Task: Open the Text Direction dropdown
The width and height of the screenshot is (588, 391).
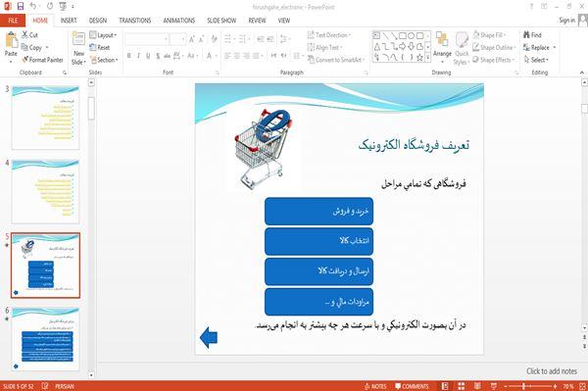Action: click(329, 35)
